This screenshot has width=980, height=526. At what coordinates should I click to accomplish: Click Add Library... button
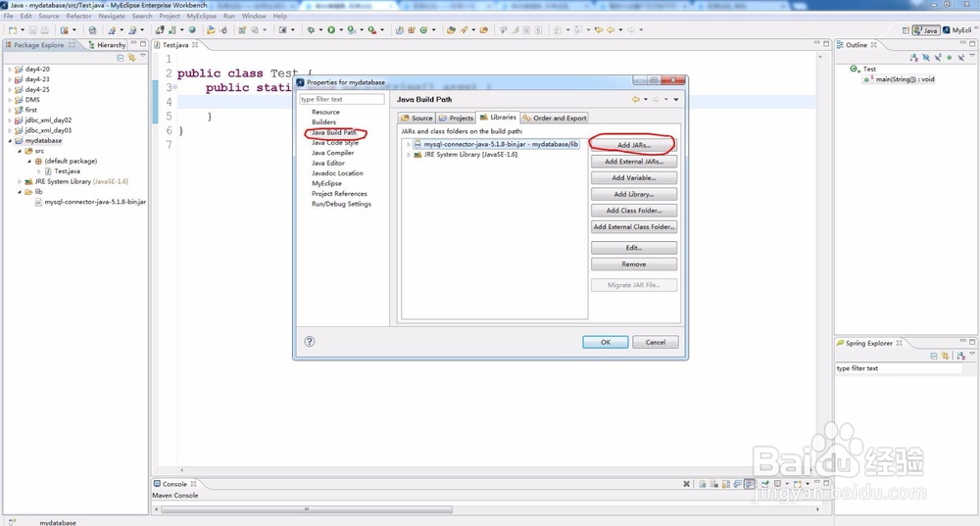coord(634,194)
